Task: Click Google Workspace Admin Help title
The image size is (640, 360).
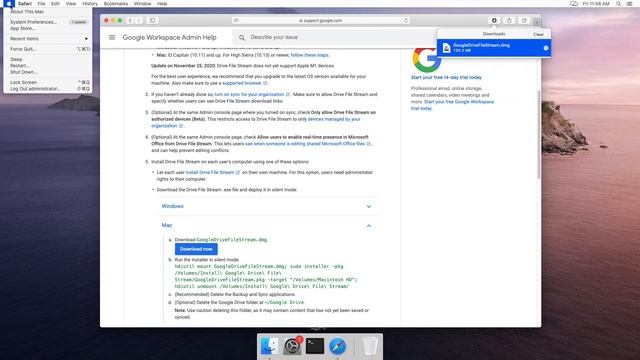Action: (x=169, y=38)
